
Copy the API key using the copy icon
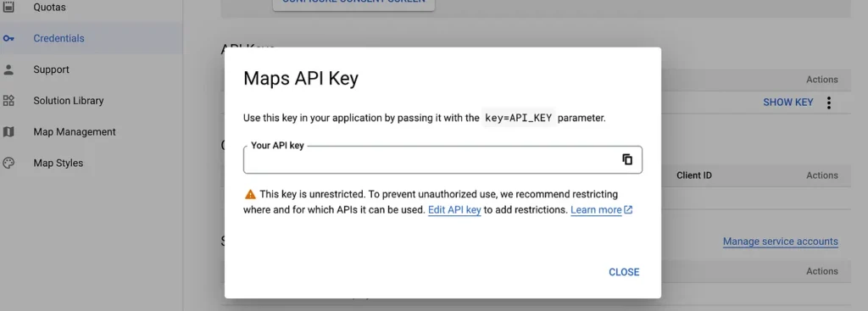pos(627,159)
